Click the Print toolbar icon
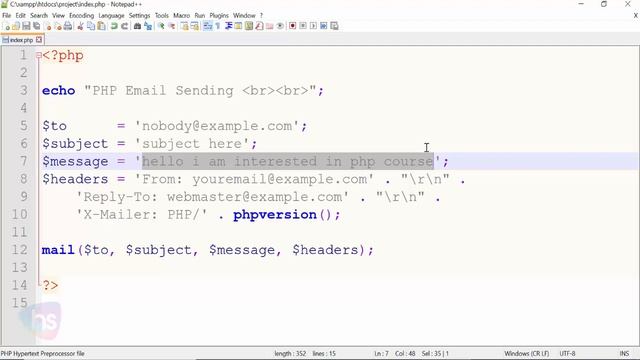 [68, 26]
